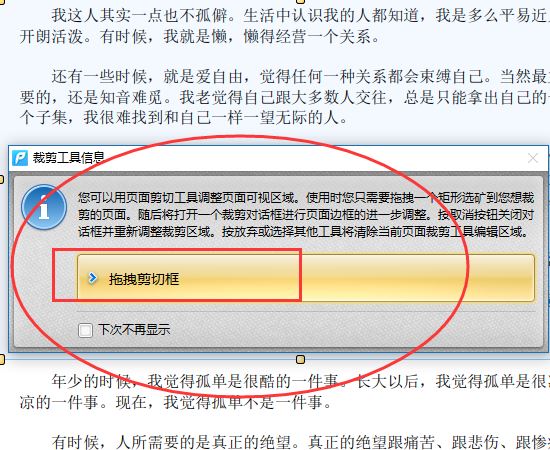The width and height of the screenshot is (550, 450).
Task: Click the line starting 凉的一件事
Action: pyautogui.click(x=176, y=402)
